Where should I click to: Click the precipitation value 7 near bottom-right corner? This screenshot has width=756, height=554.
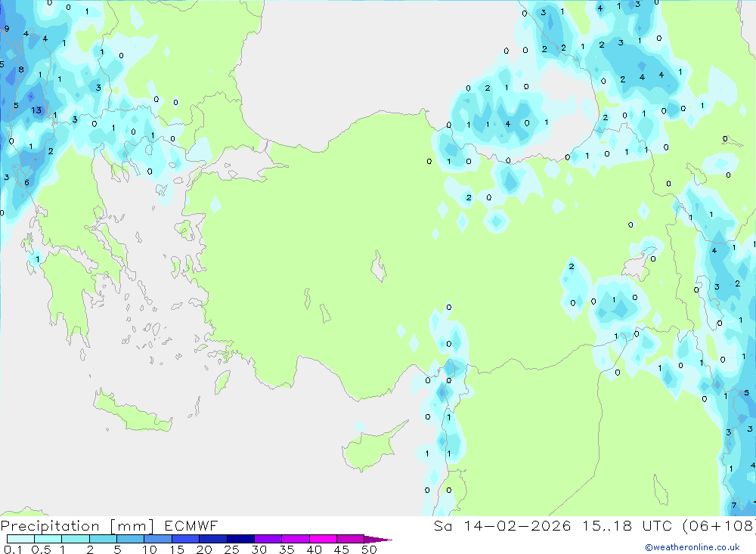click(733, 506)
